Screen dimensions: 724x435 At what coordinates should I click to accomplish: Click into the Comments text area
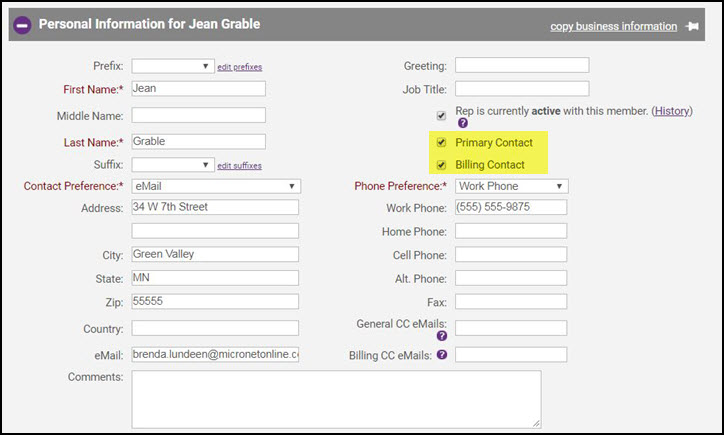336,398
